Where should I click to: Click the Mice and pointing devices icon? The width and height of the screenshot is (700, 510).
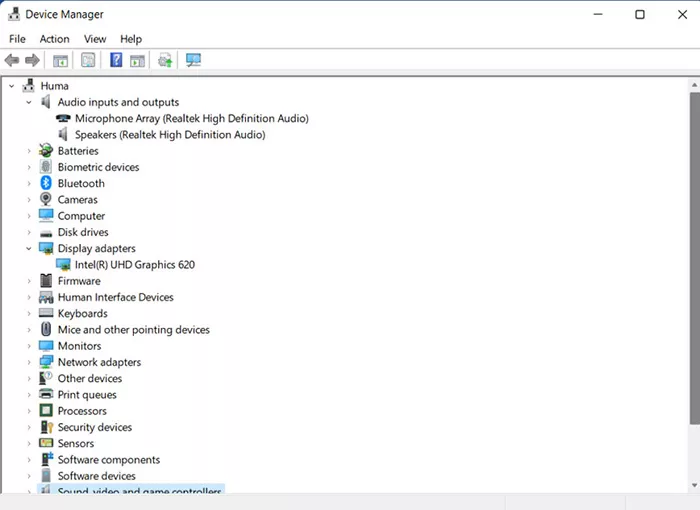[46, 329]
